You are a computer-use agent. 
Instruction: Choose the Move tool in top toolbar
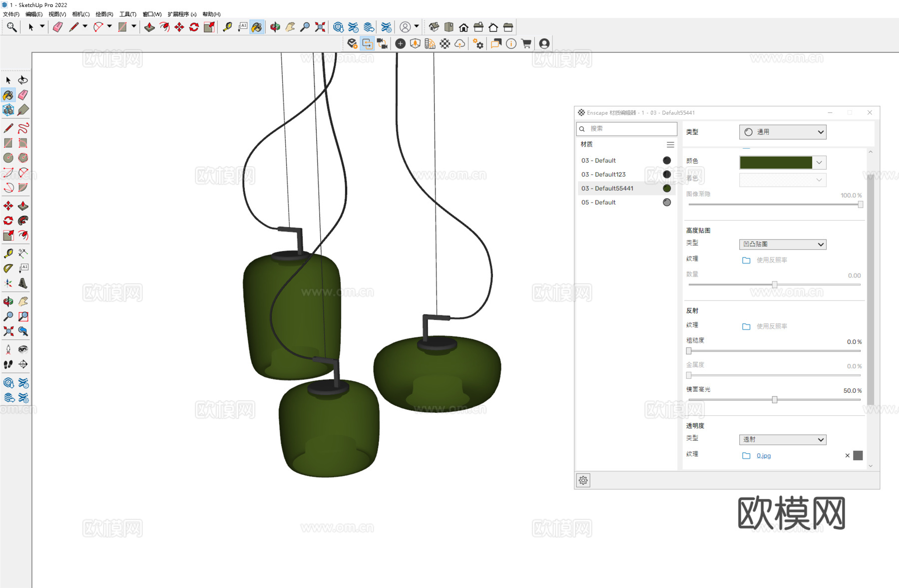pyautogui.click(x=179, y=27)
